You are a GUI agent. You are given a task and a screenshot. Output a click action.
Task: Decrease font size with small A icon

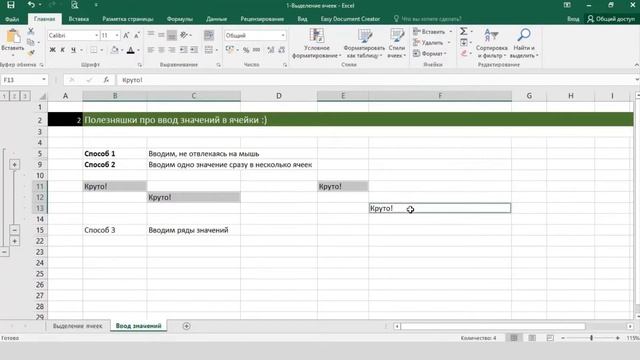tap(137, 36)
